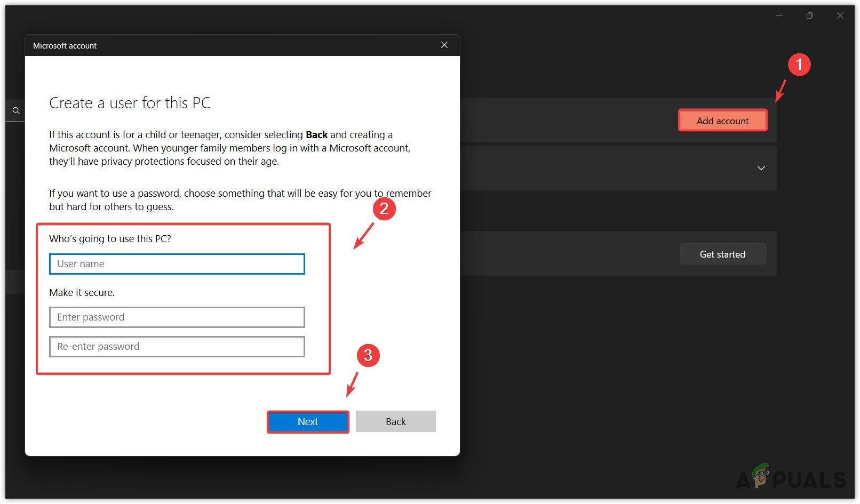Click the Enter password field
Viewport: 860px width, 504px height.
pos(177,317)
